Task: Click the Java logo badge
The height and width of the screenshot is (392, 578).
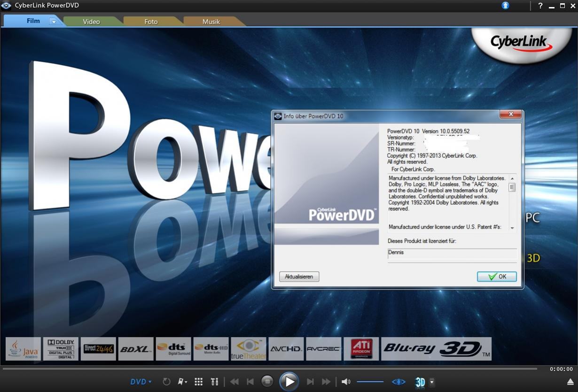Action: 23,349
